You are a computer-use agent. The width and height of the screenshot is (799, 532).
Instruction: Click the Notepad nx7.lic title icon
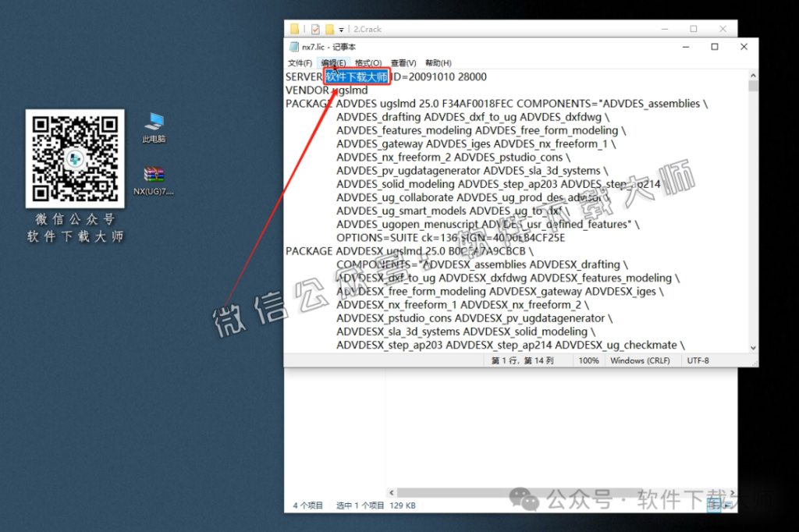(294, 47)
